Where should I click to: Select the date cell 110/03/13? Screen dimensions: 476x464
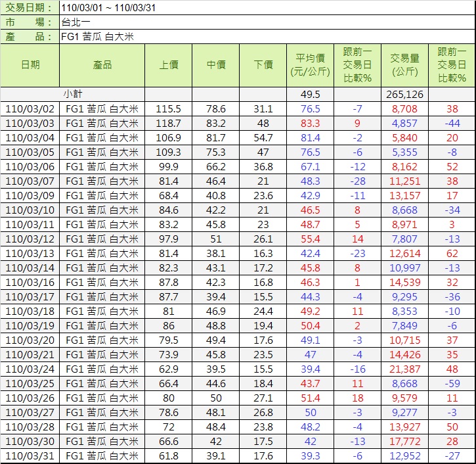click(30, 254)
